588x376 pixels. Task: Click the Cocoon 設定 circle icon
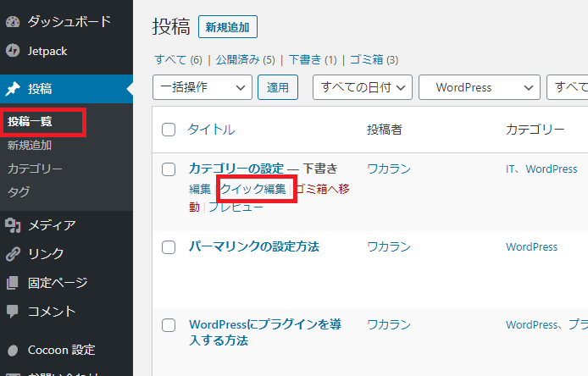[x=13, y=350]
